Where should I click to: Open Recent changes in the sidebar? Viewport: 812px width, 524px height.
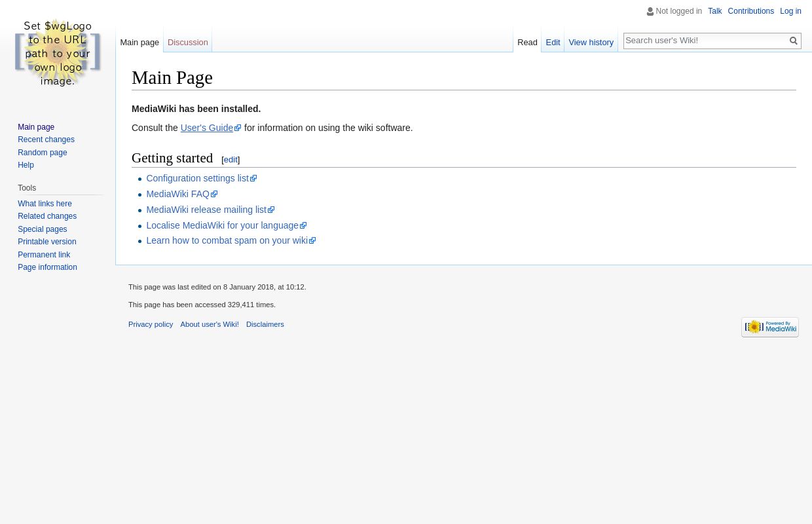46,140
